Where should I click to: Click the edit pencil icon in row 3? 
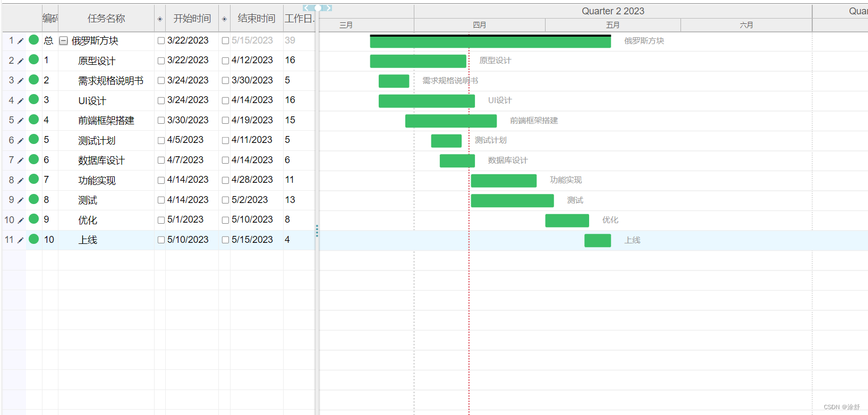point(20,81)
